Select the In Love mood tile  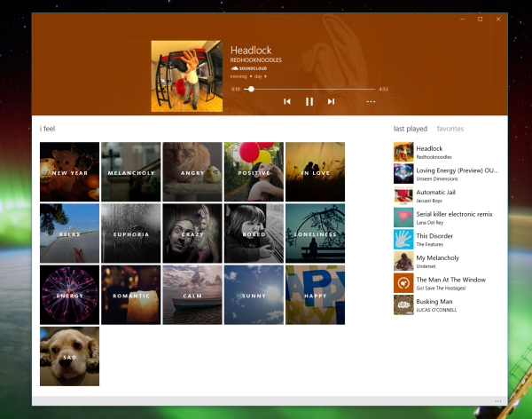point(316,172)
